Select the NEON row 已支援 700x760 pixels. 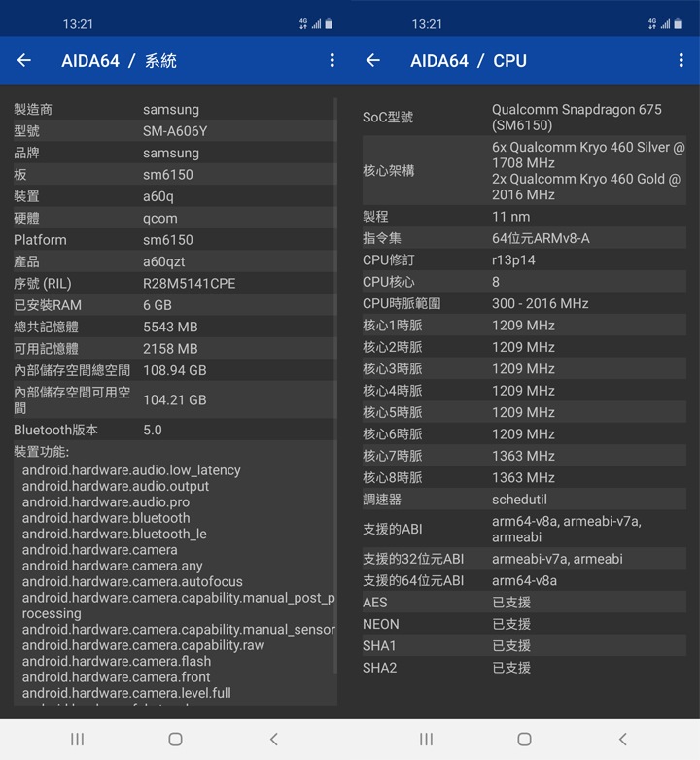(511, 624)
